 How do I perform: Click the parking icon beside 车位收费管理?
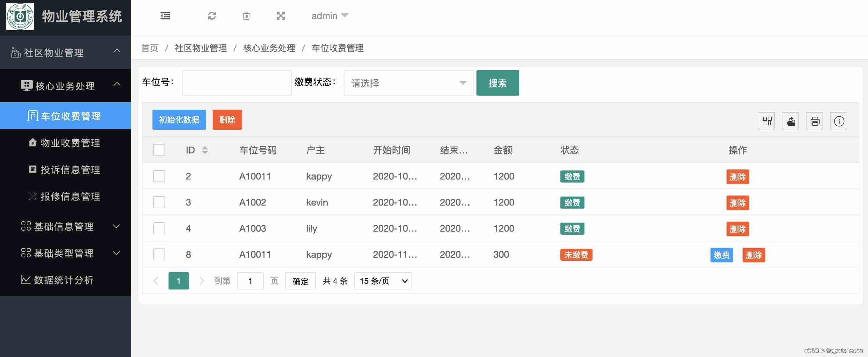(32, 116)
